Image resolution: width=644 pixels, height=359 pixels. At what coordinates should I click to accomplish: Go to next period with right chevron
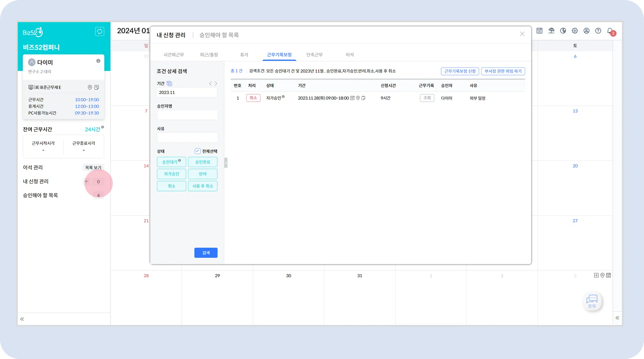(216, 84)
